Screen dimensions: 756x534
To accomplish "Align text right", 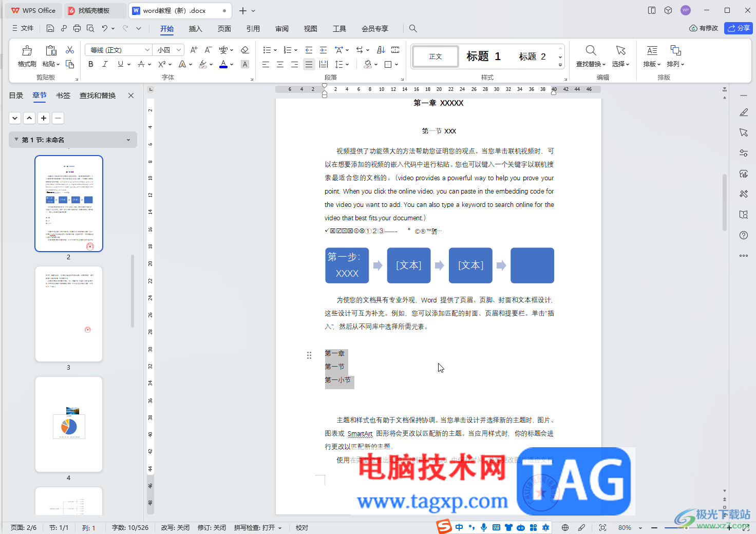I will point(294,64).
